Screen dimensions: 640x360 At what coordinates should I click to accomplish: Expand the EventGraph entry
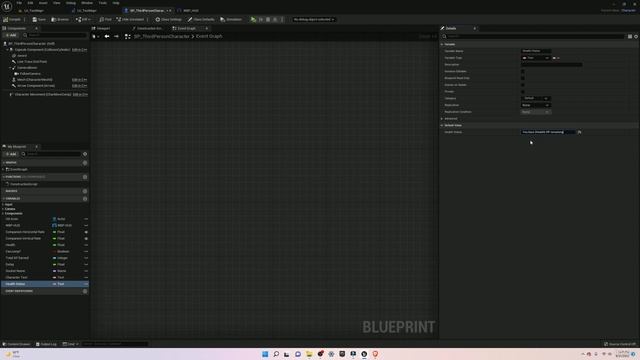pyautogui.click(x=4, y=169)
